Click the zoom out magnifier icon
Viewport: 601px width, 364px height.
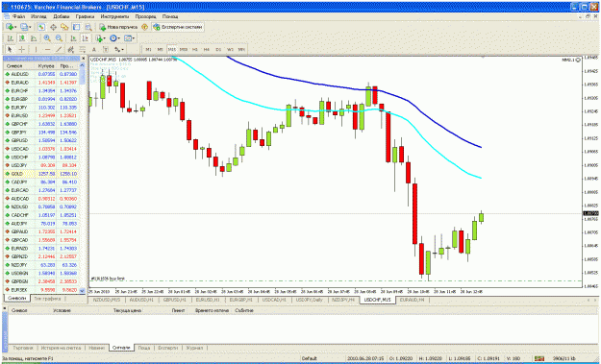click(59, 38)
